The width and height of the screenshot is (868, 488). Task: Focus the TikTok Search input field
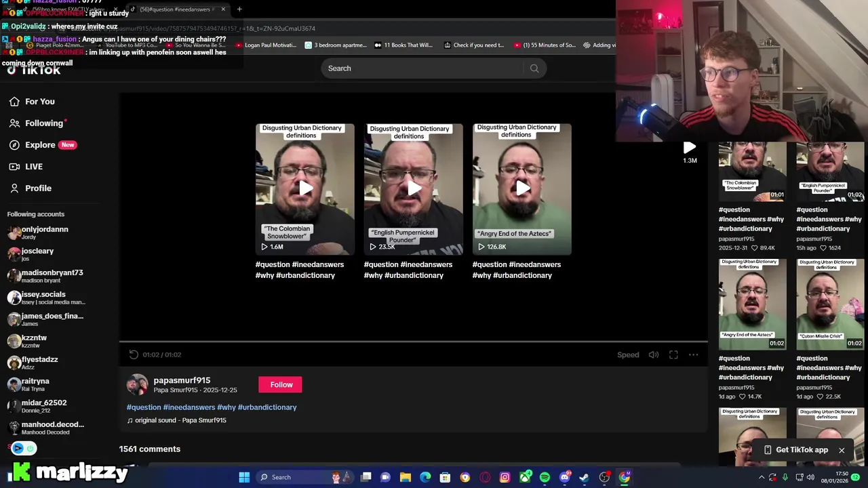point(425,68)
